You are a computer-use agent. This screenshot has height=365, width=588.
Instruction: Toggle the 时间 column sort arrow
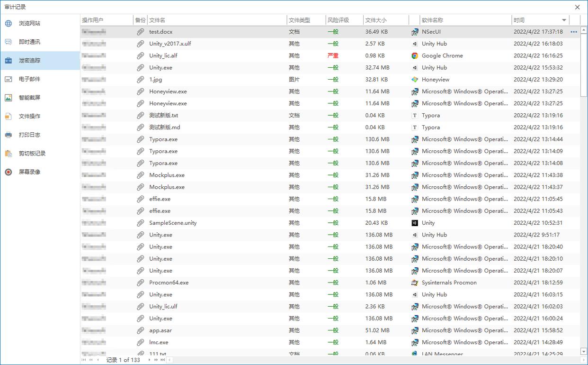pyautogui.click(x=564, y=20)
